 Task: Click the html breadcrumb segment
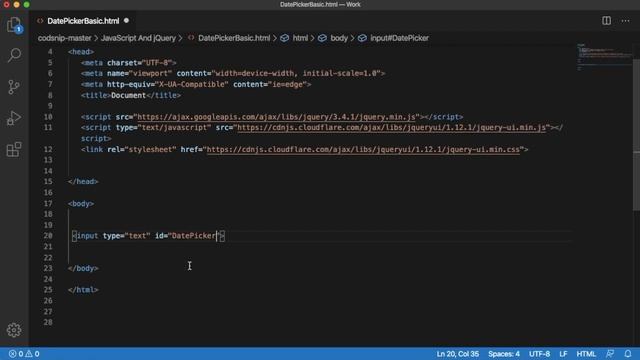(x=300, y=38)
